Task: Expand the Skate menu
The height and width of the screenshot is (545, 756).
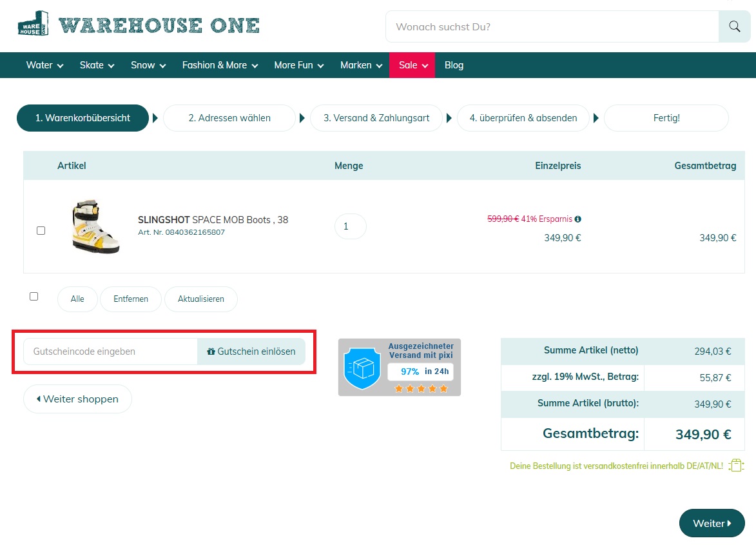Action: point(97,65)
